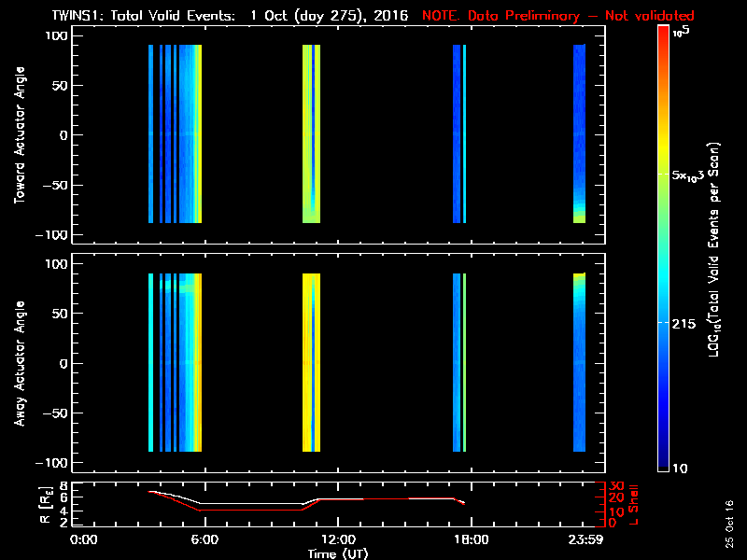Click the 0:00 time axis tick label
The width and height of the screenshot is (747, 560).
click(x=84, y=539)
